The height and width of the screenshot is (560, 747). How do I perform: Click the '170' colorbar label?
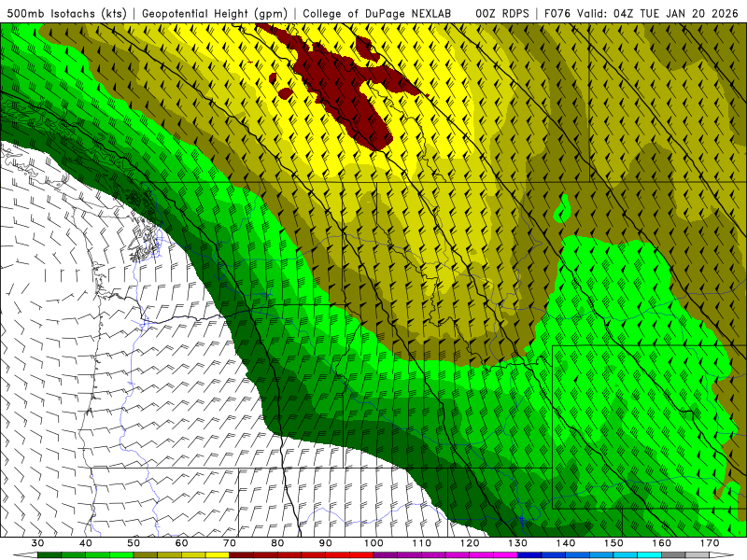coord(710,543)
